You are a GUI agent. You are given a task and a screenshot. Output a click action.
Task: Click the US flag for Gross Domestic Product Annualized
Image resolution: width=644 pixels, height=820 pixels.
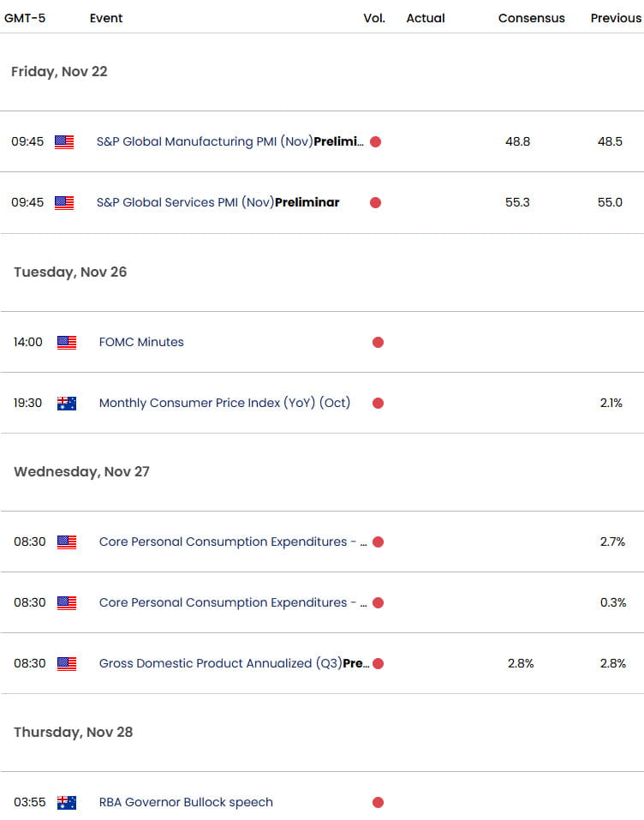(66, 663)
